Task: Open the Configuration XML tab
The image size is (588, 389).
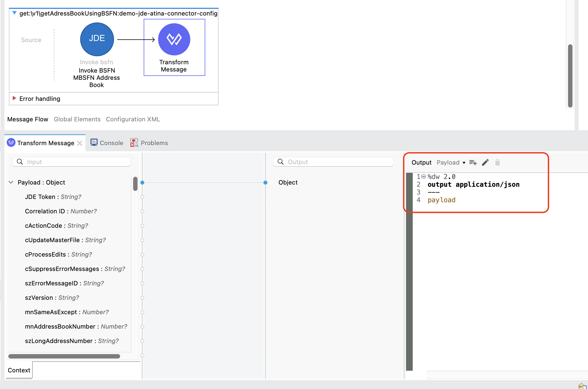Action: point(133,119)
